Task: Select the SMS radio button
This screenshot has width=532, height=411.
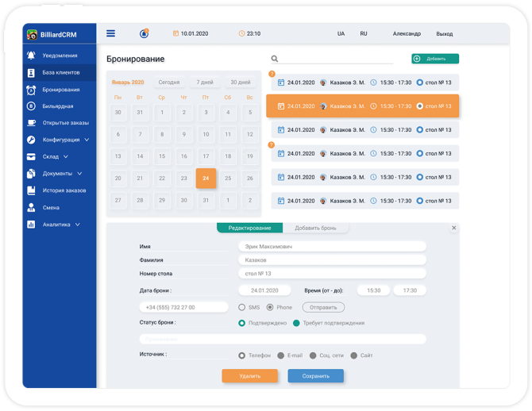Action: coord(242,307)
